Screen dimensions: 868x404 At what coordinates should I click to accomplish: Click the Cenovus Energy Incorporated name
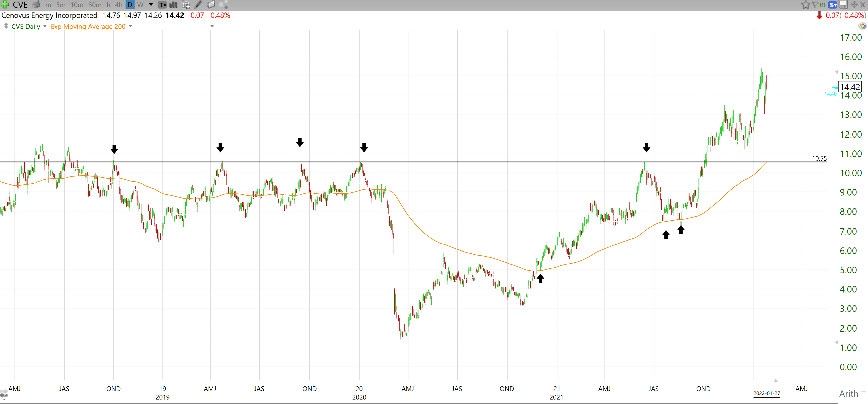tap(49, 15)
